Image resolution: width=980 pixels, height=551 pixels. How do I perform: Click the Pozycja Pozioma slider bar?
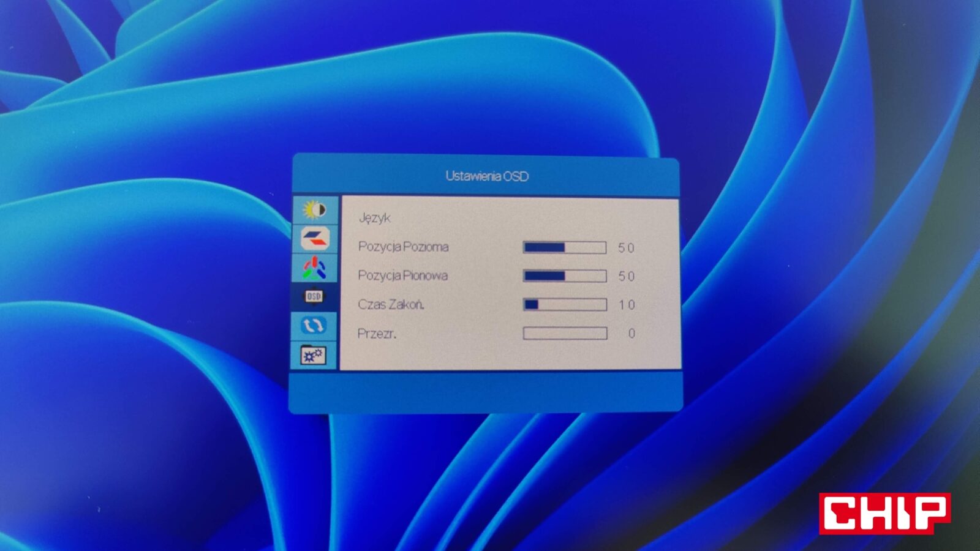point(564,247)
